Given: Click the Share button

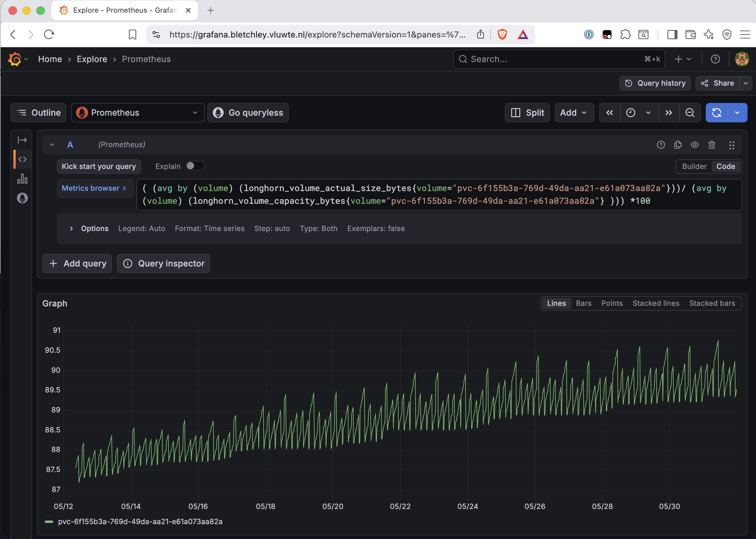Looking at the screenshot, I should [x=717, y=83].
